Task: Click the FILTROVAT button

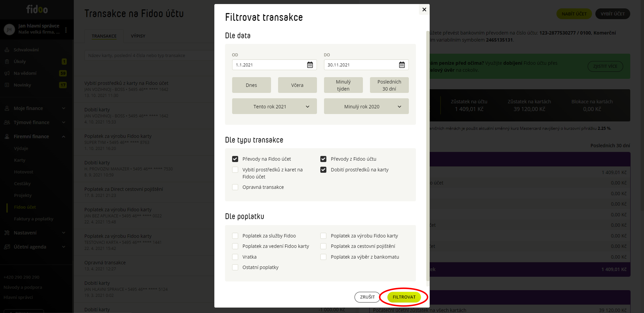Action: click(x=404, y=297)
